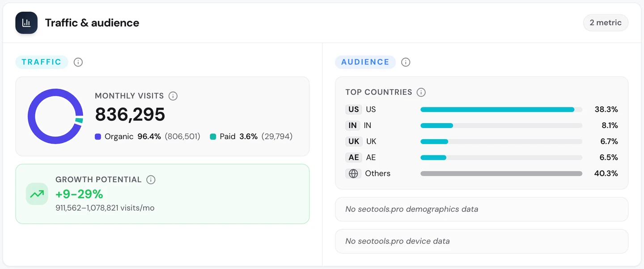Click the teal Paid legend dot
Image resolution: width=644 pixels, height=269 pixels.
(x=213, y=137)
